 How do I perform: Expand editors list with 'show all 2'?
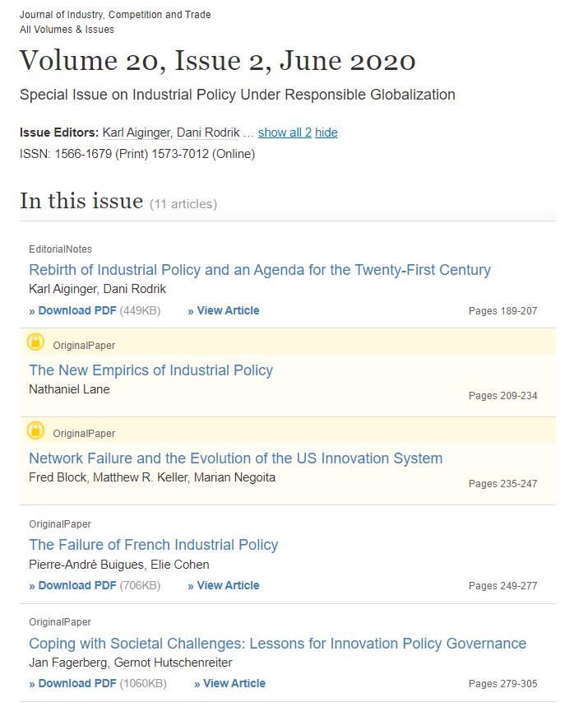point(285,133)
